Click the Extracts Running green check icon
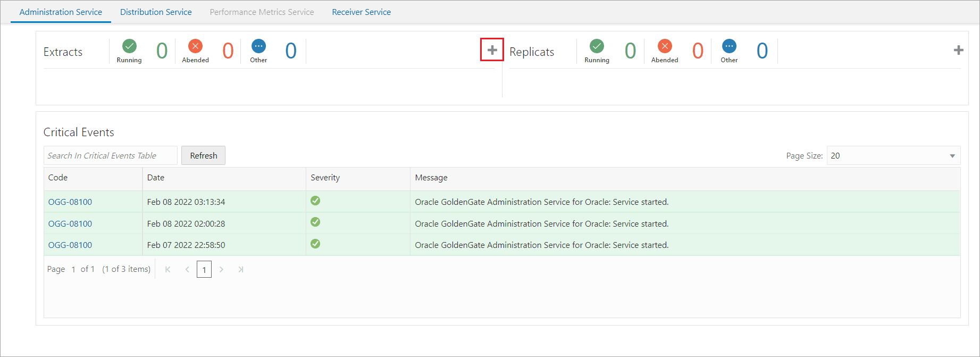 (129, 46)
